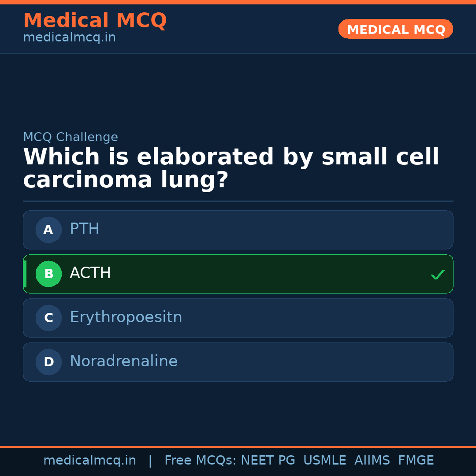Click the C circle badge beside Erythropoesitn
The height and width of the screenshot is (476, 476).
click(48, 318)
